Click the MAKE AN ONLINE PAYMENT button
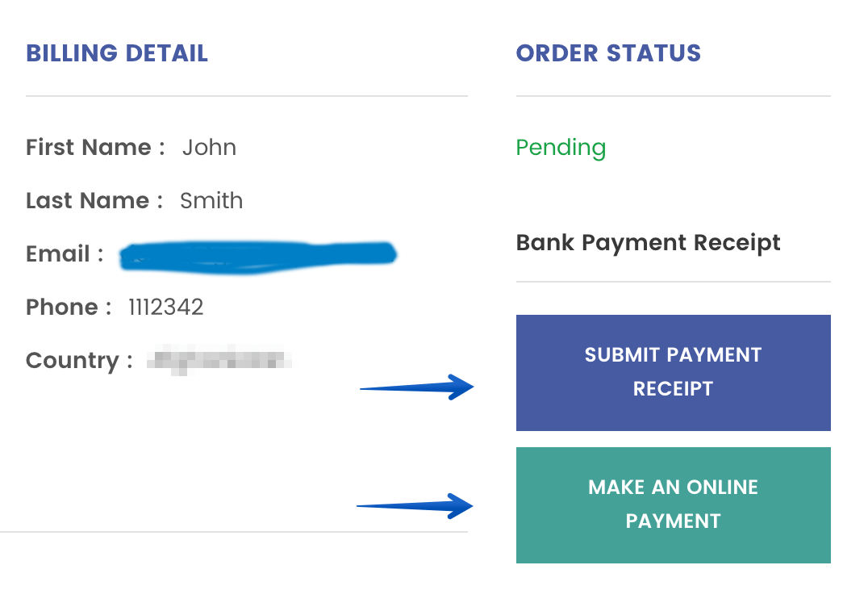Viewport: 868px width, 607px height. pos(673,504)
